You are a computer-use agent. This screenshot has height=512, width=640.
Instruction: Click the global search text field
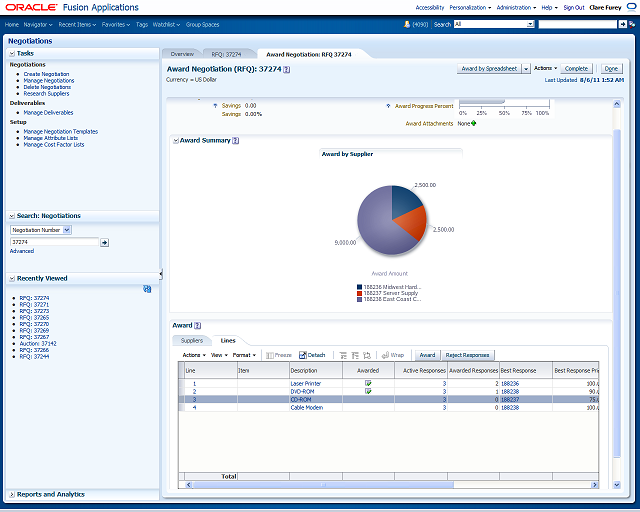click(x=577, y=24)
